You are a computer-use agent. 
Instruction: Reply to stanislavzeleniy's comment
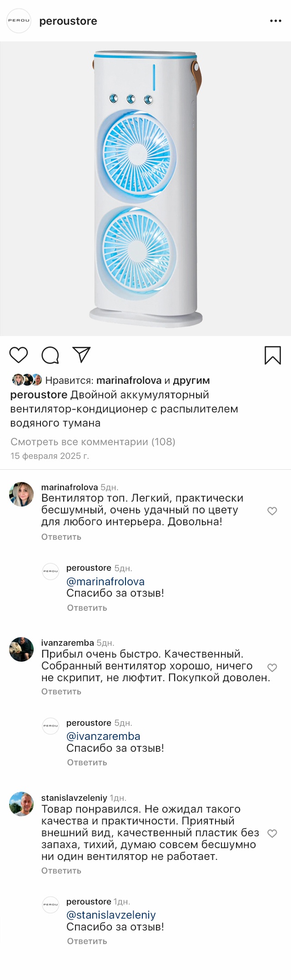point(61,870)
